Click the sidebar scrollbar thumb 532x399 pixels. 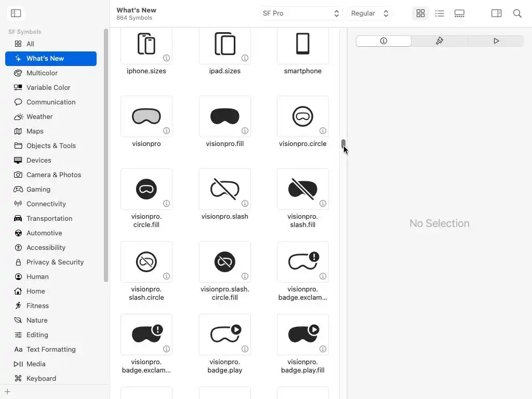point(106,155)
